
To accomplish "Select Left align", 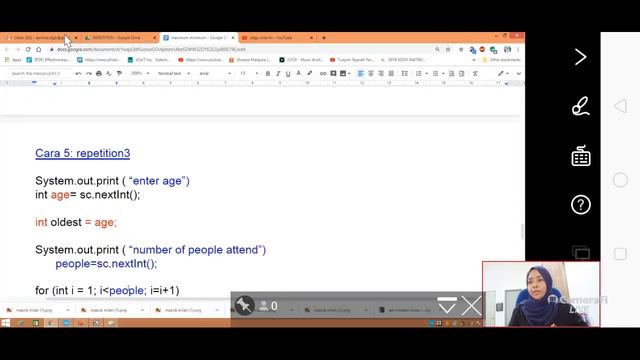I will [360, 73].
